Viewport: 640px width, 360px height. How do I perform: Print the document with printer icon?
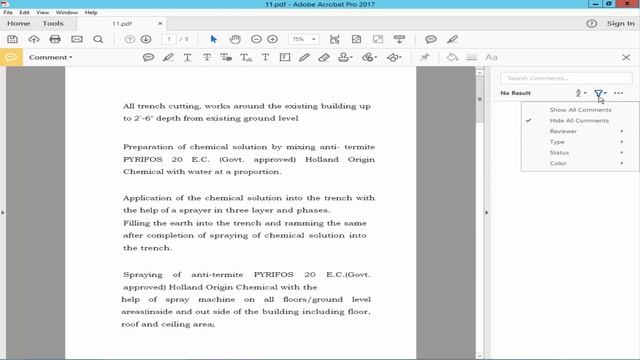pos(55,39)
